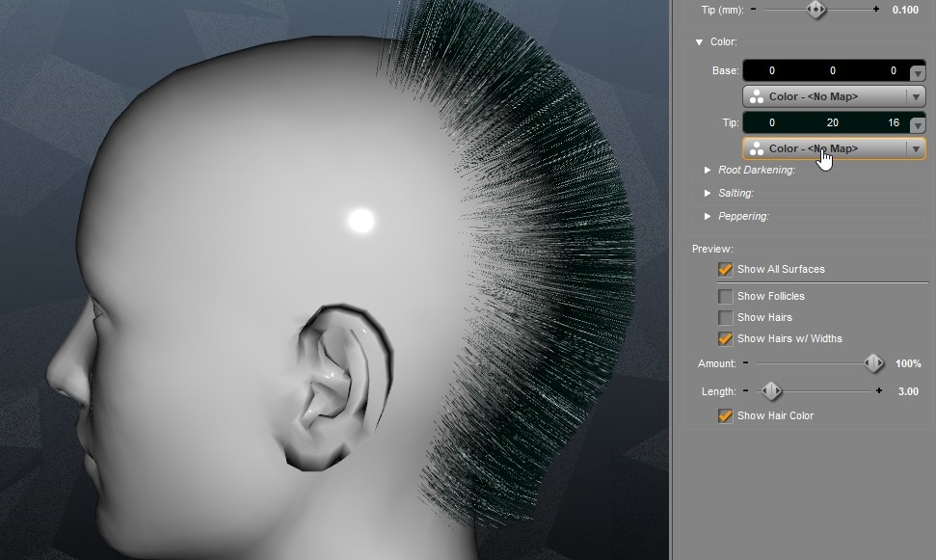Viewport: 936px width, 560px height.
Task: Expand the Salting section
Action: pos(708,194)
